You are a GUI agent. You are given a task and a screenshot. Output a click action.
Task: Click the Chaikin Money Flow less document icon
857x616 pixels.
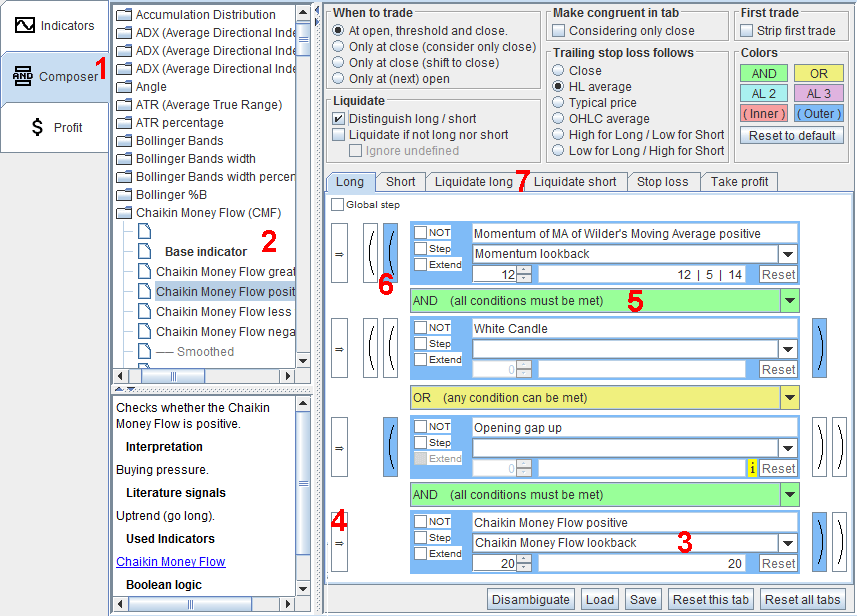(x=144, y=311)
